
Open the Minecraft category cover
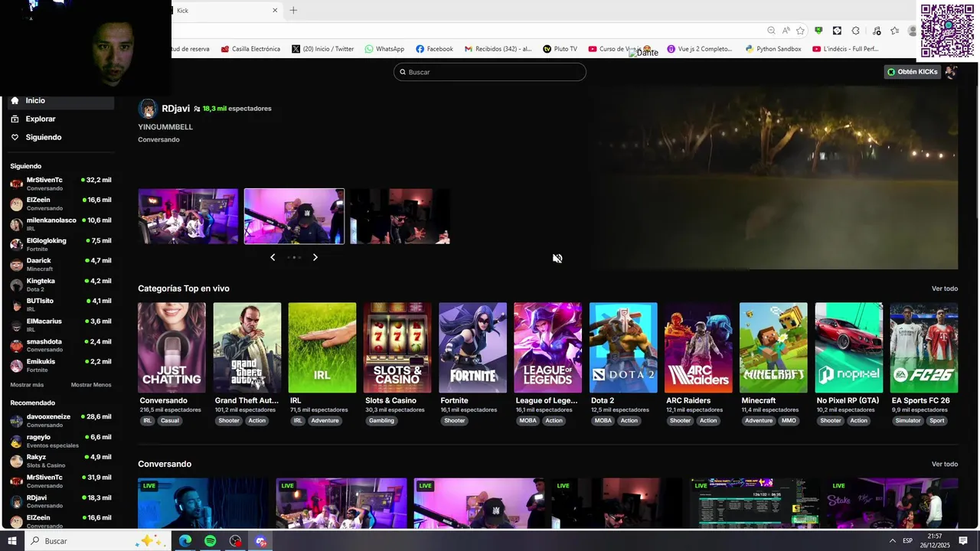pos(773,347)
